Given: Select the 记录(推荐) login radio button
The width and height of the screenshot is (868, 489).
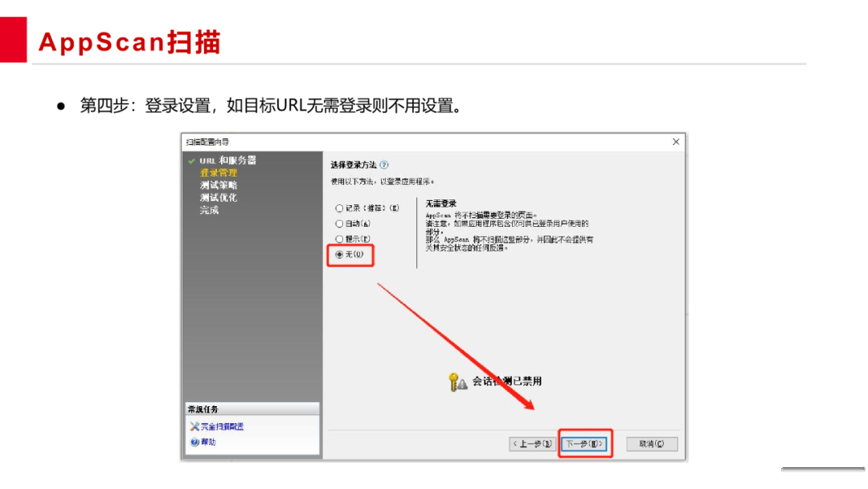Looking at the screenshot, I should [339, 209].
